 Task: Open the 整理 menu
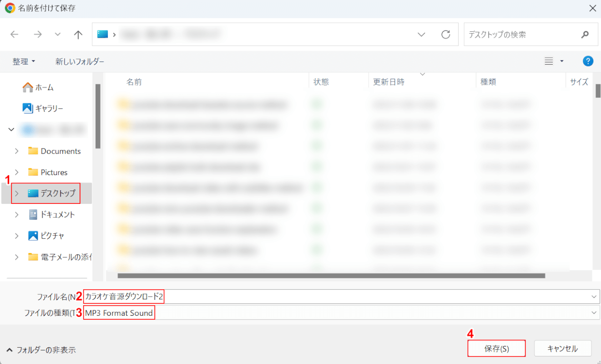point(24,61)
